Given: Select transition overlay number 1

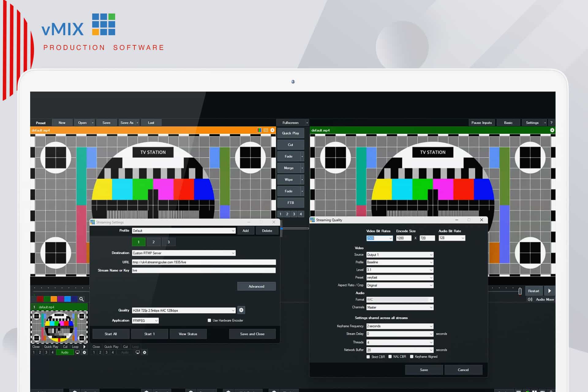Looking at the screenshot, I should [x=280, y=214].
